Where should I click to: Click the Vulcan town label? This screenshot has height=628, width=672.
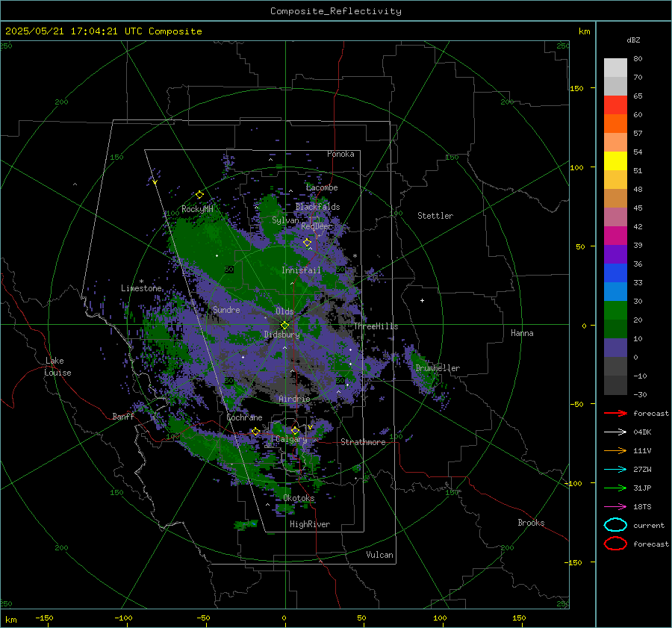(379, 555)
